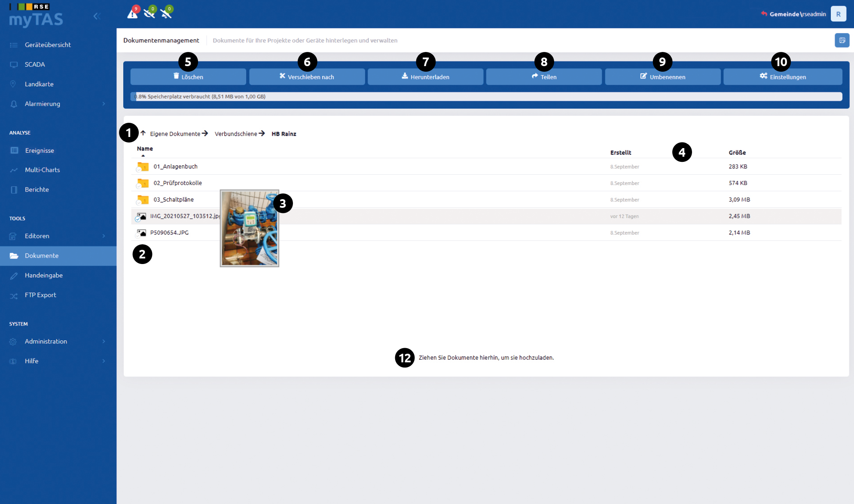Screen dimensions: 854x504
Task: Click the Einstellungen button
Action: pos(783,77)
